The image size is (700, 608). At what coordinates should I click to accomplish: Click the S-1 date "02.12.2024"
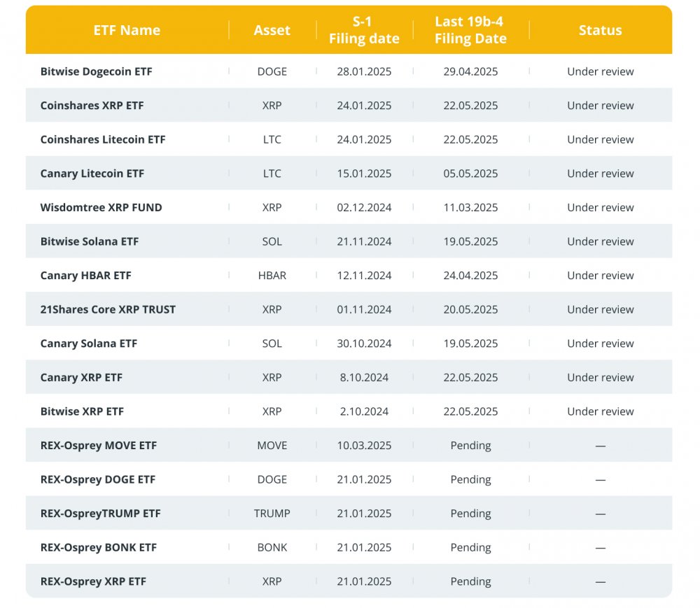[x=364, y=207]
